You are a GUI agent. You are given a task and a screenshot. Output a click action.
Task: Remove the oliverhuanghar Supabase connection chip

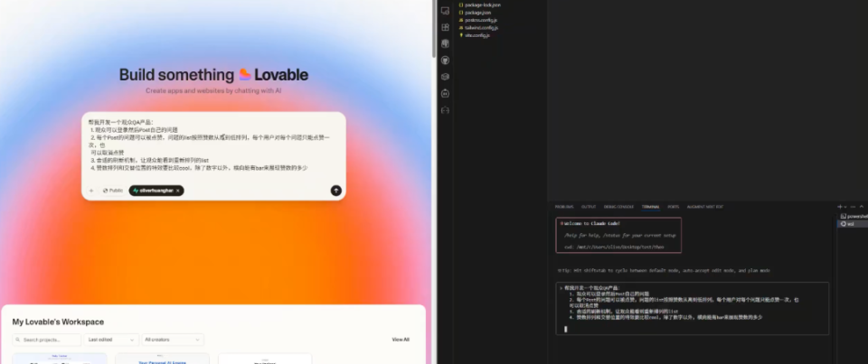(178, 191)
